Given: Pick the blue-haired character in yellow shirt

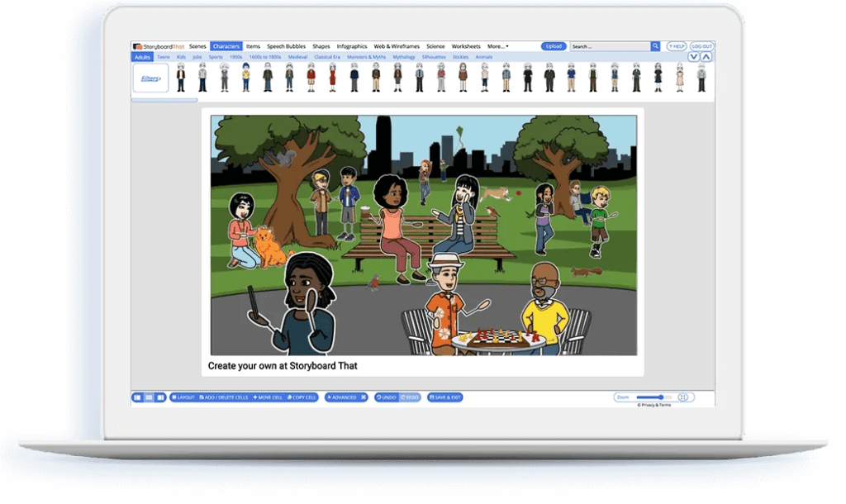Looking at the screenshot, I should pos(246,77).
